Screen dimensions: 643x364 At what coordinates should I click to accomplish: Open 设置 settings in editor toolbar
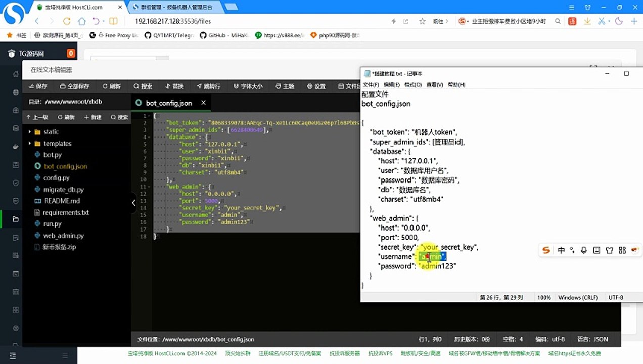click(316, 86)
